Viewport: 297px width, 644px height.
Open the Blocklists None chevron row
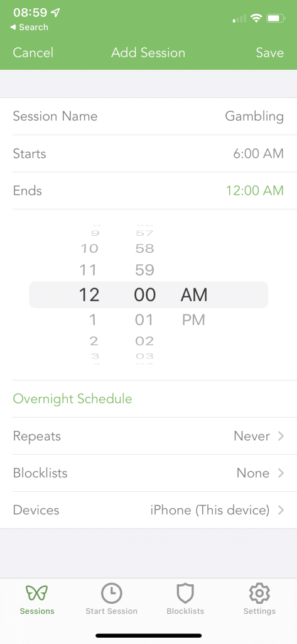pyautogui.click(x=148, y=473)
